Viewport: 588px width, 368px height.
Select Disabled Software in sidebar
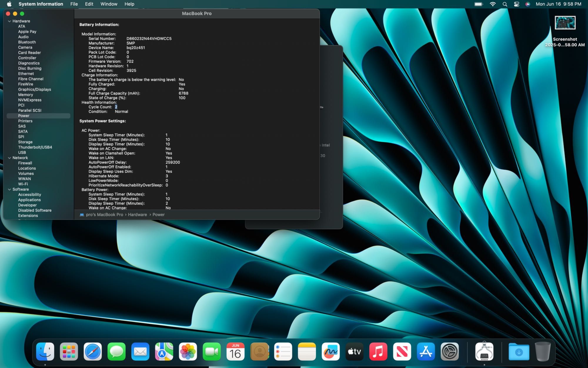point(35,210)
